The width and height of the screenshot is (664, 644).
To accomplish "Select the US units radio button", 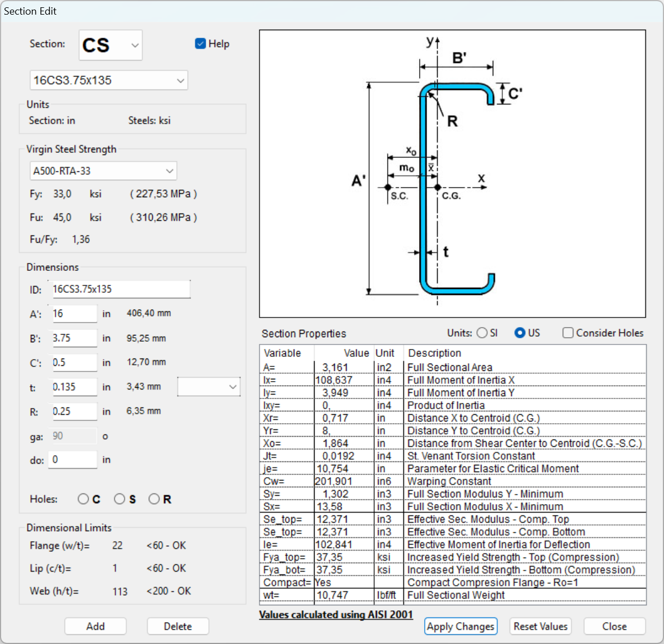I will point(520,333).
